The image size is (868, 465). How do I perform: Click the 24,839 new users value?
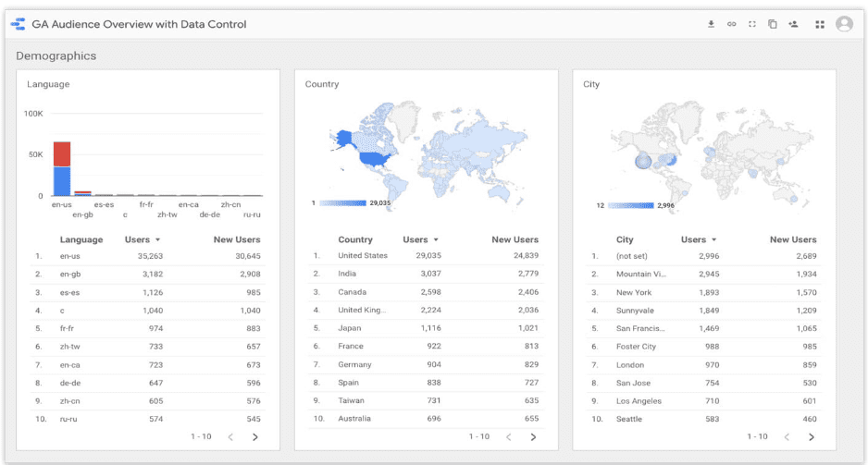click(x=526, y=255)
